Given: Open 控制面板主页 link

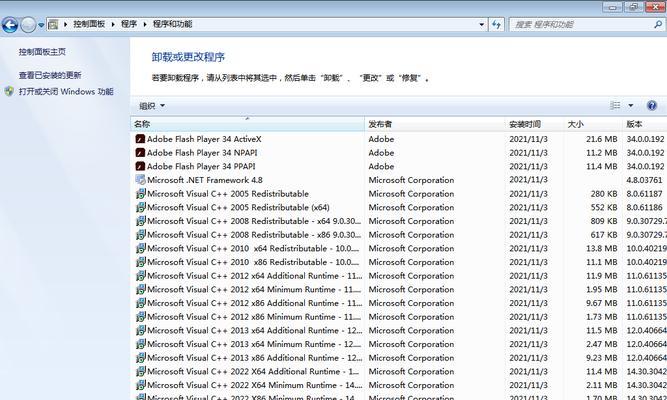Looking at the screenshot, I should 42,52.
